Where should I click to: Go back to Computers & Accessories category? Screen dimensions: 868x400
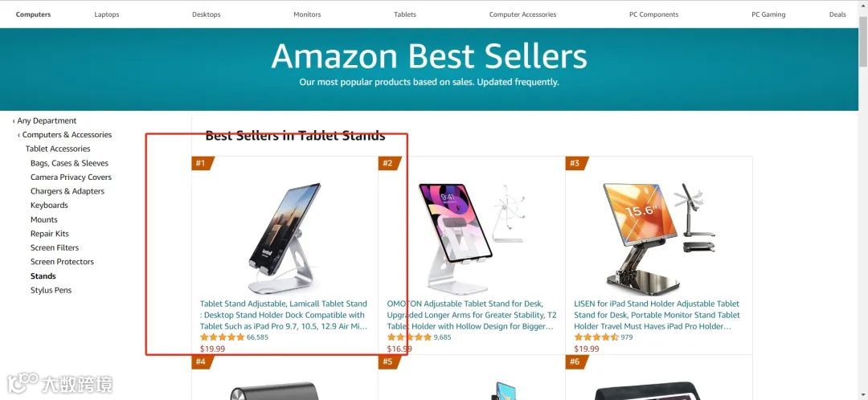click(65, 134)
